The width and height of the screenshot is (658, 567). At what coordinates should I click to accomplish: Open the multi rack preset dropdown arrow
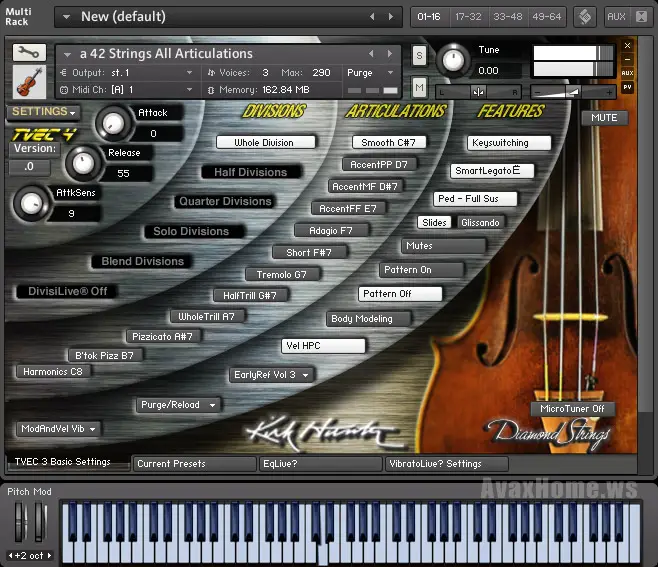66,17
